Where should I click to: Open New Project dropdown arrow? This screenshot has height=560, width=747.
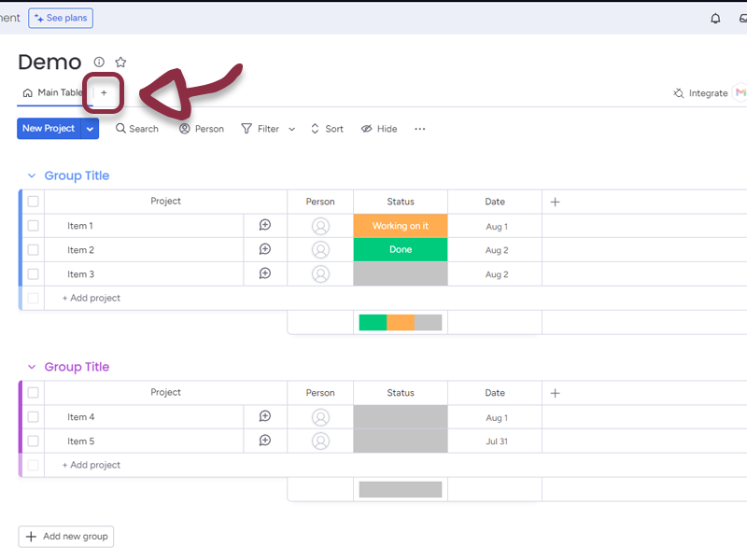tap(90, 129)
